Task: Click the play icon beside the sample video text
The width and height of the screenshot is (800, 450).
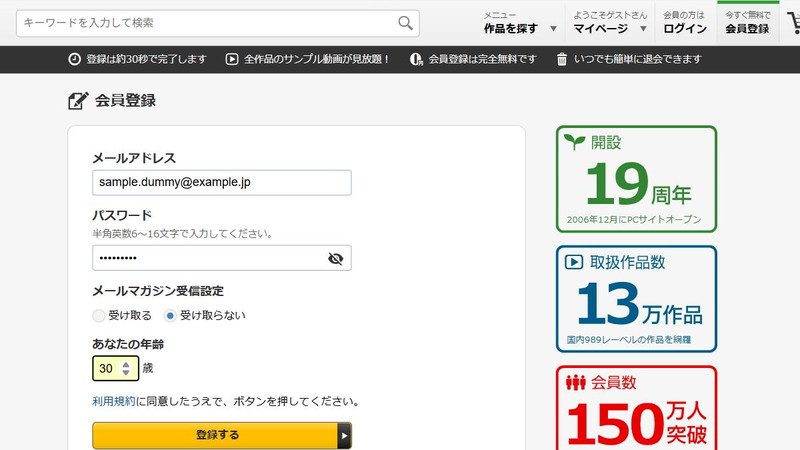Action: point(232,59)
